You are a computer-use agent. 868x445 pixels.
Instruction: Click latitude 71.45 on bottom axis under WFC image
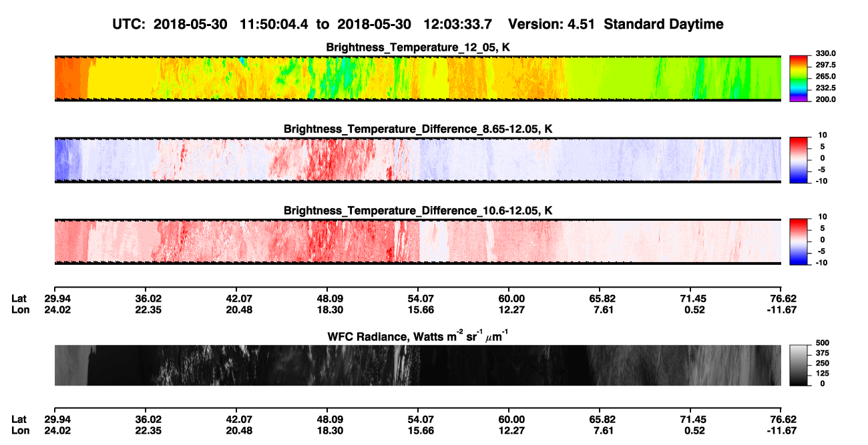(x=691, y=420)
